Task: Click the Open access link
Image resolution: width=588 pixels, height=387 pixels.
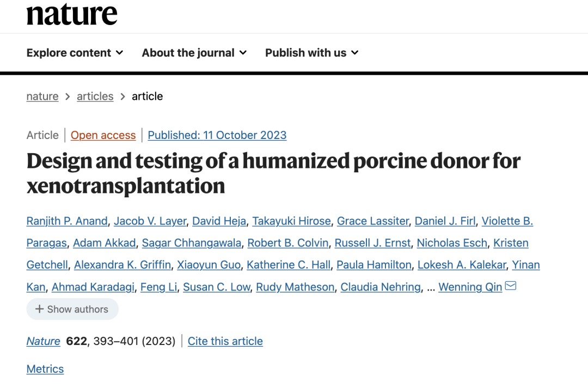Action: click(103, 135)
